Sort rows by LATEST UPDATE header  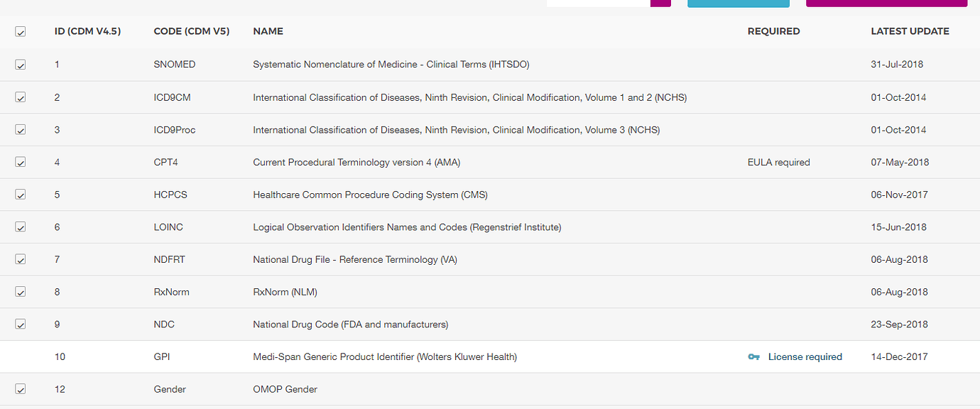pos(910,31)
